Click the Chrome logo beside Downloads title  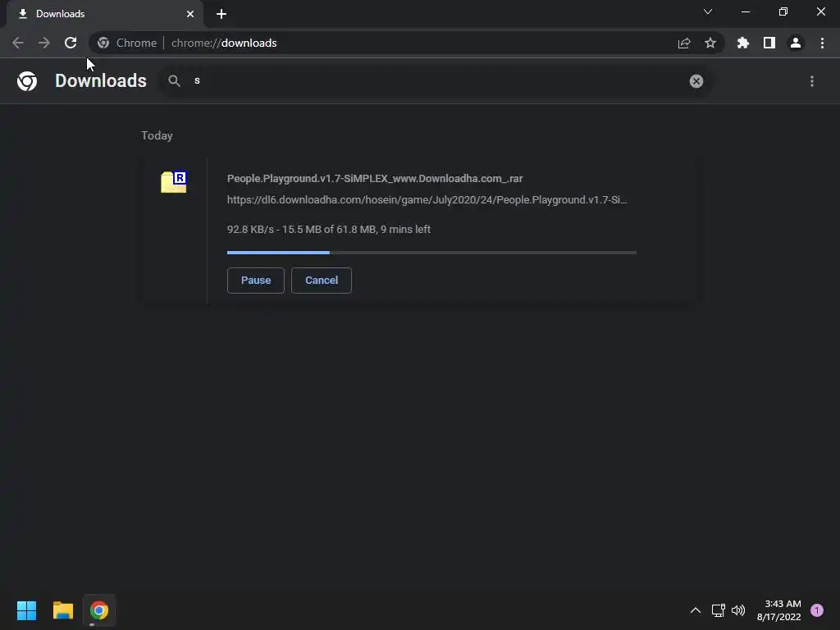(27, 81)
